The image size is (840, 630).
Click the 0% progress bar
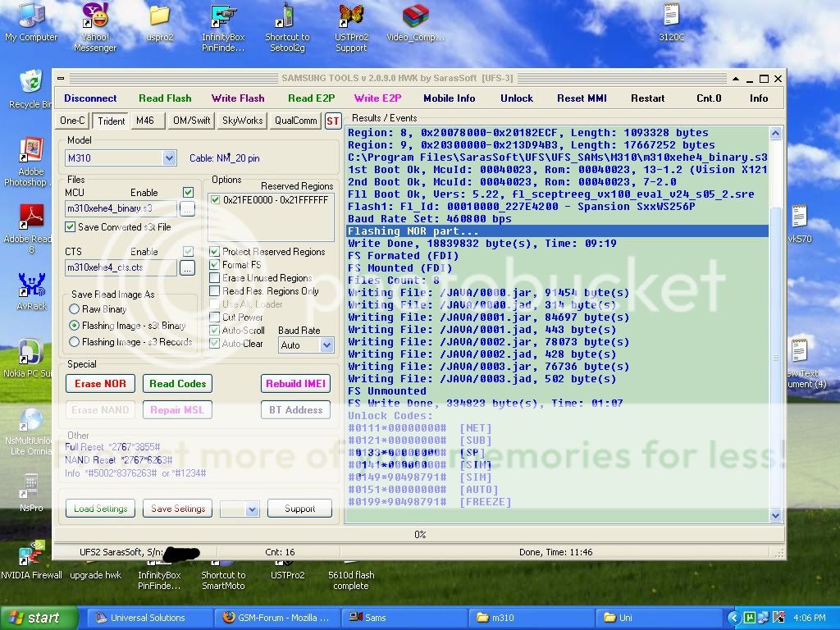(x=419, y=535)
